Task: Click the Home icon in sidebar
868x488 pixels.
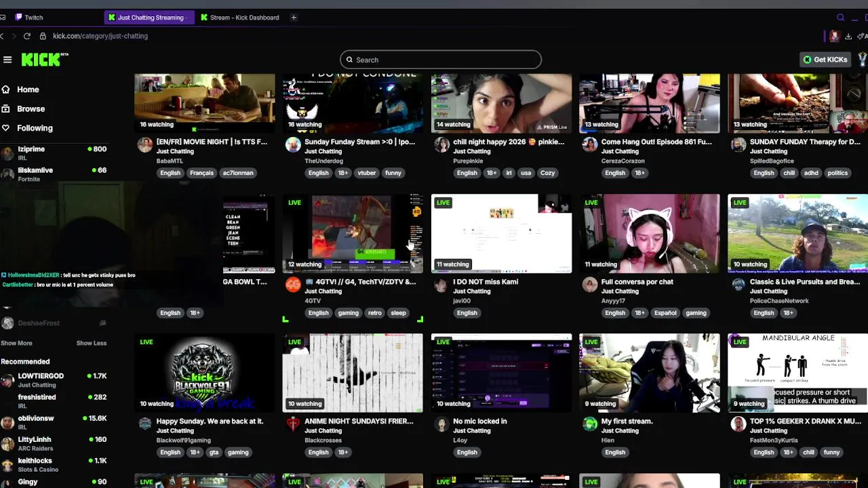Action: click(5, 89)
